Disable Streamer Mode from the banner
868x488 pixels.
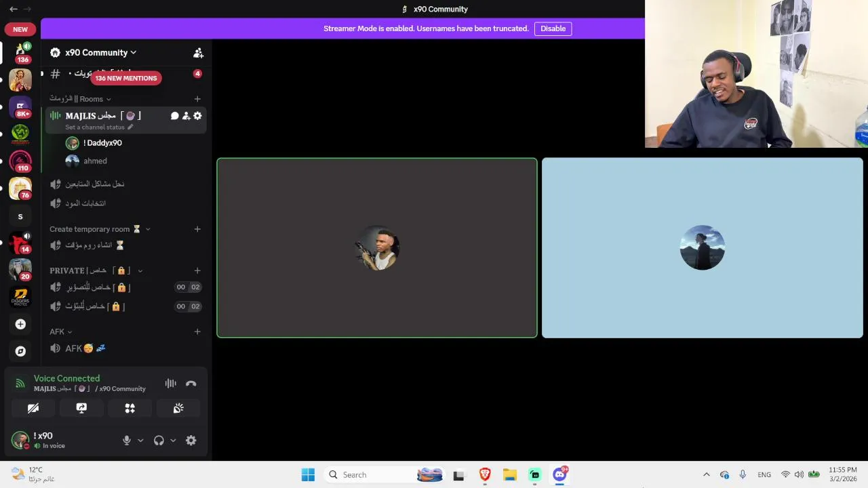553,28
